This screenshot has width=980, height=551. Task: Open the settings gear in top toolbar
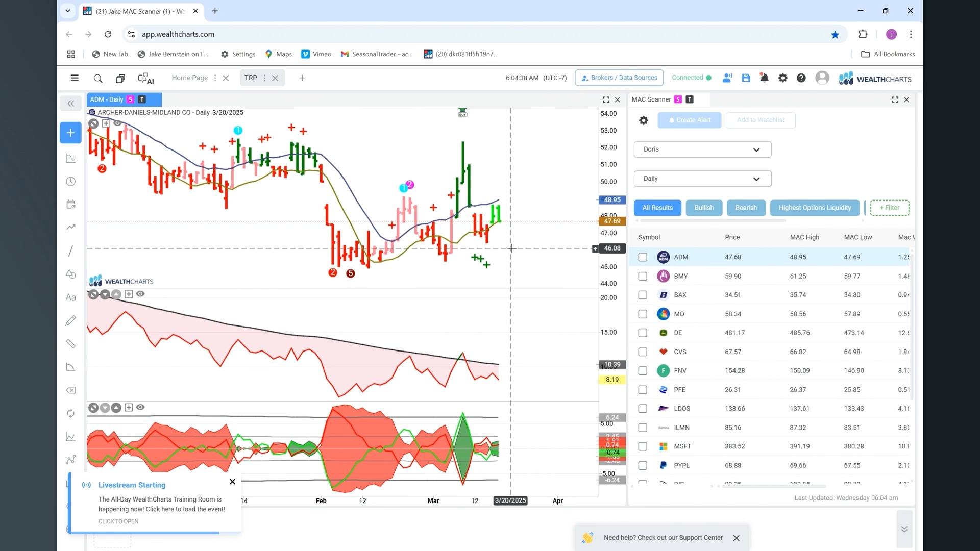782,78
